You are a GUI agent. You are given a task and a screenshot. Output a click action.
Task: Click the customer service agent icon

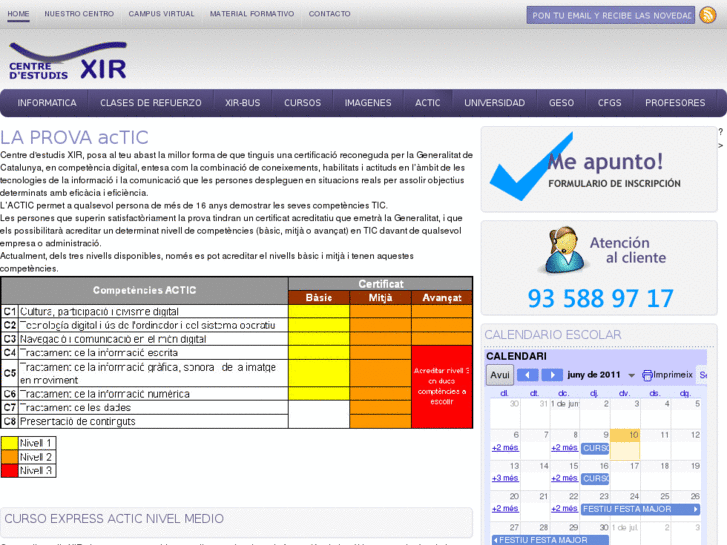[564, 250]
